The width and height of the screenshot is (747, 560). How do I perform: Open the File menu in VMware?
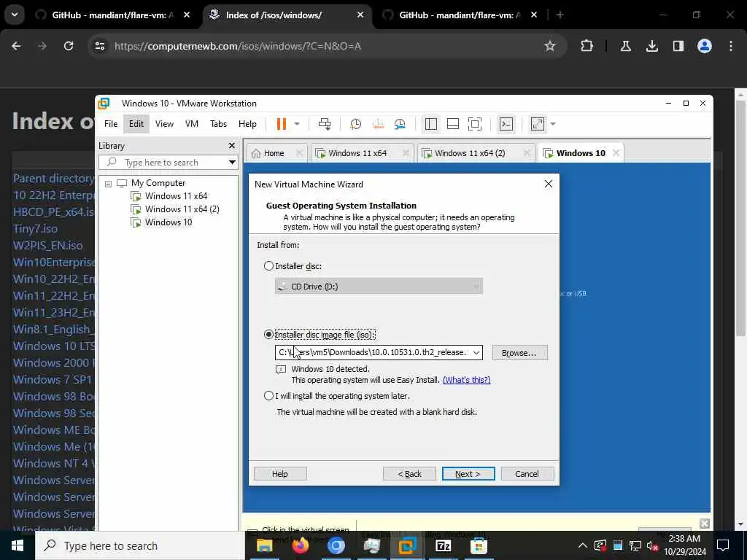(x=111, y=124)
